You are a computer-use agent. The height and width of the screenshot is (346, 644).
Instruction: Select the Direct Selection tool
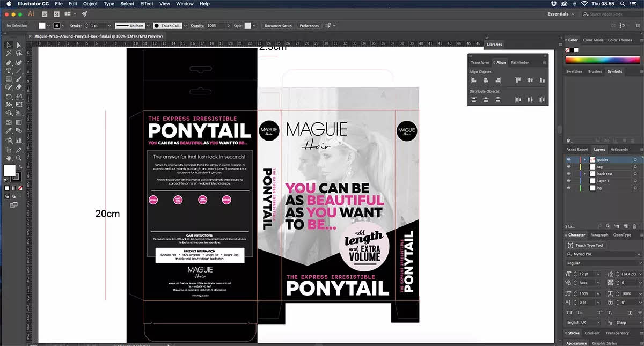(19, 45)
